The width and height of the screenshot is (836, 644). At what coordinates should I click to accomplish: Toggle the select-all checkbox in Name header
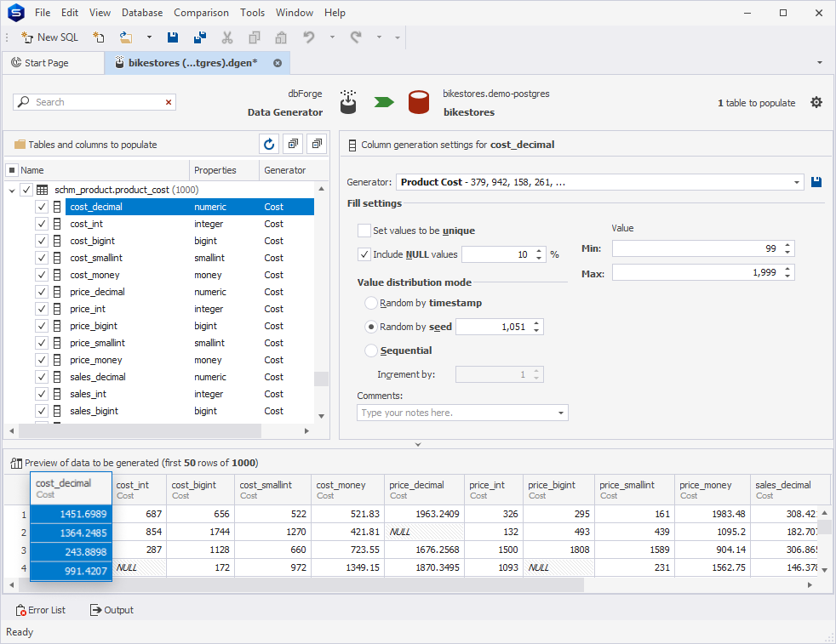12,170
